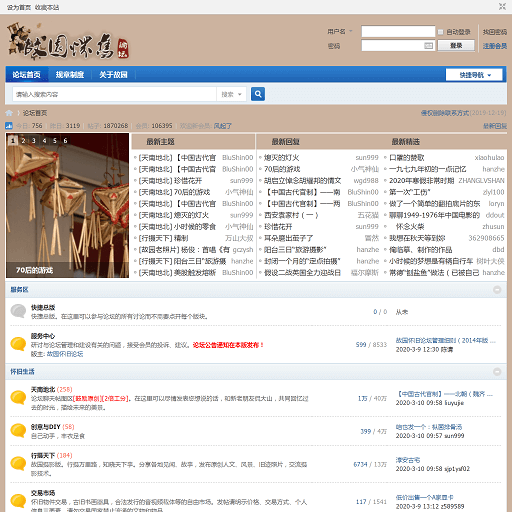Viewport: 512px width, 512px height.
Task: Select the 规章制度 navigation tab
Action: tap(70, 75)
